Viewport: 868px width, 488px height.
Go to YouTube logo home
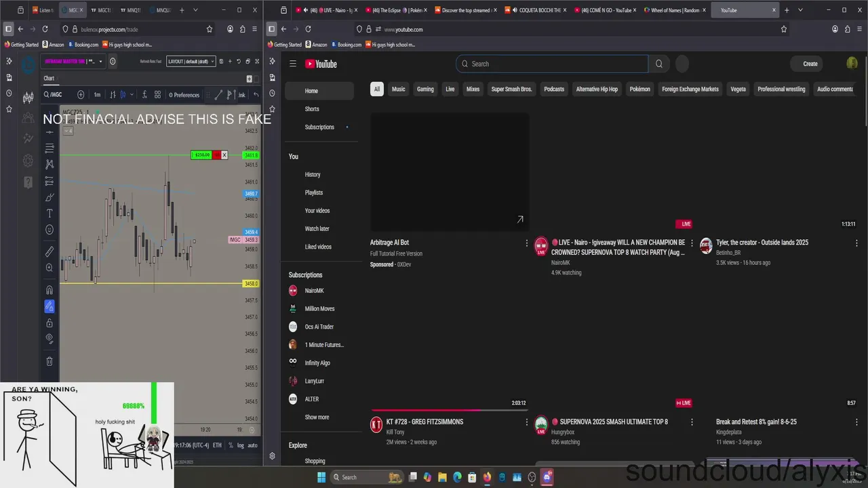point(321,64)
